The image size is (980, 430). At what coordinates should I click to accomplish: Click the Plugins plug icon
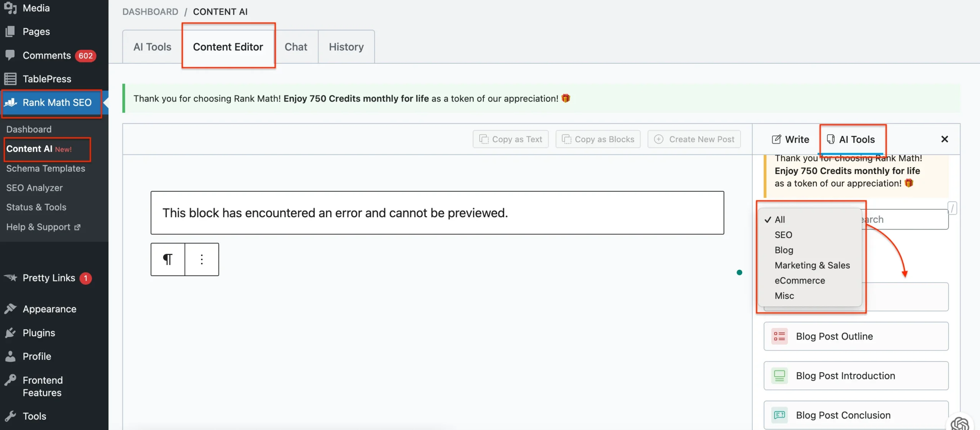pyautogui.click(x=10, y=333)
